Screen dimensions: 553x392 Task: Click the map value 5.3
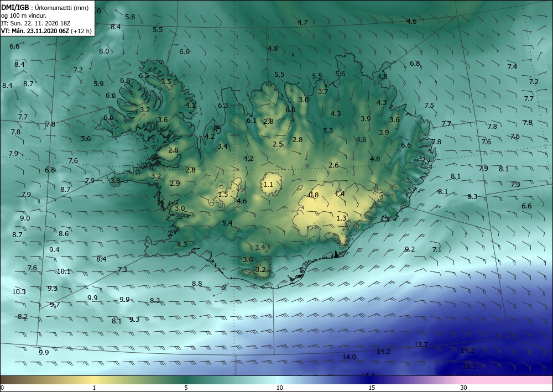[328, 131]
